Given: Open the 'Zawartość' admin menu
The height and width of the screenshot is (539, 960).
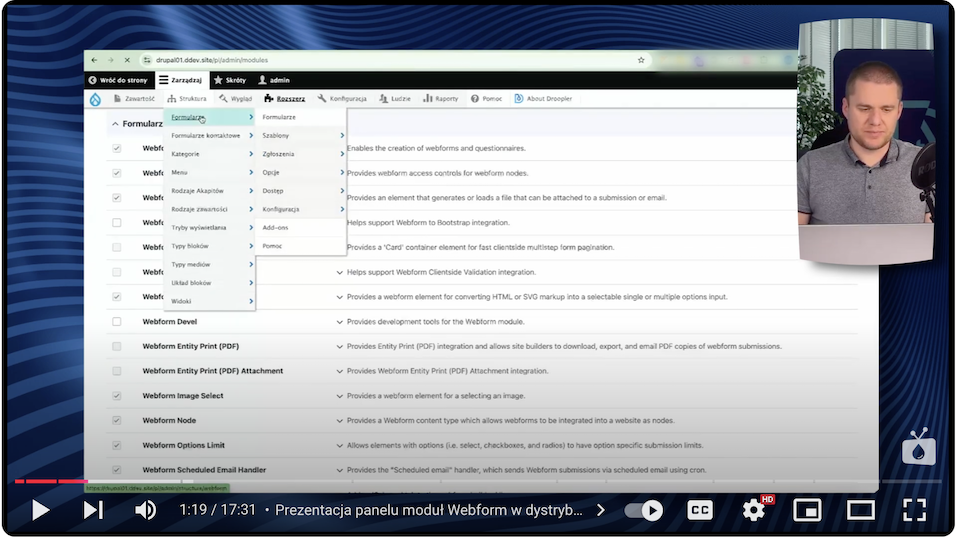Looking at the screenshot, I should pyautogui.click(x=134, y=99).
